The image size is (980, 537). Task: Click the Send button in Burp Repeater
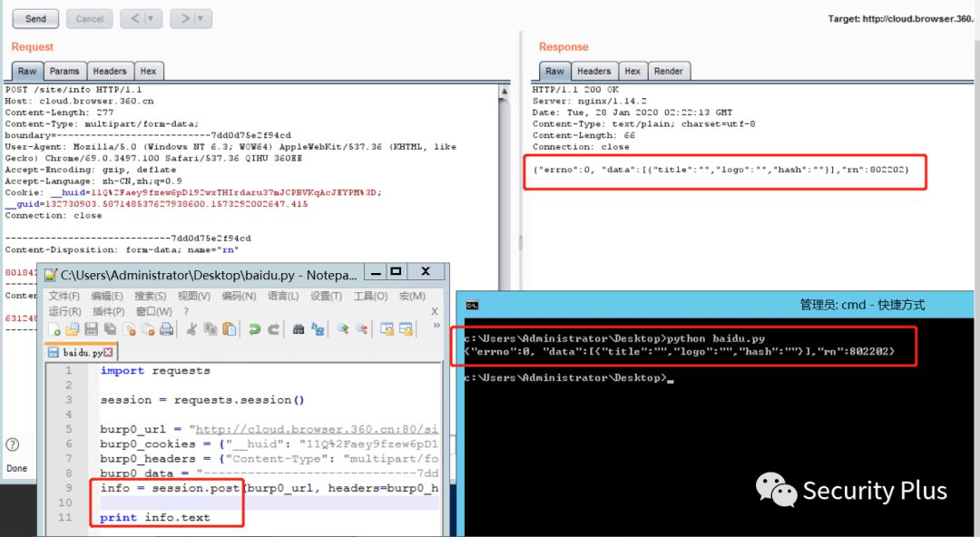pyautogui.click(x=35, y=19)
